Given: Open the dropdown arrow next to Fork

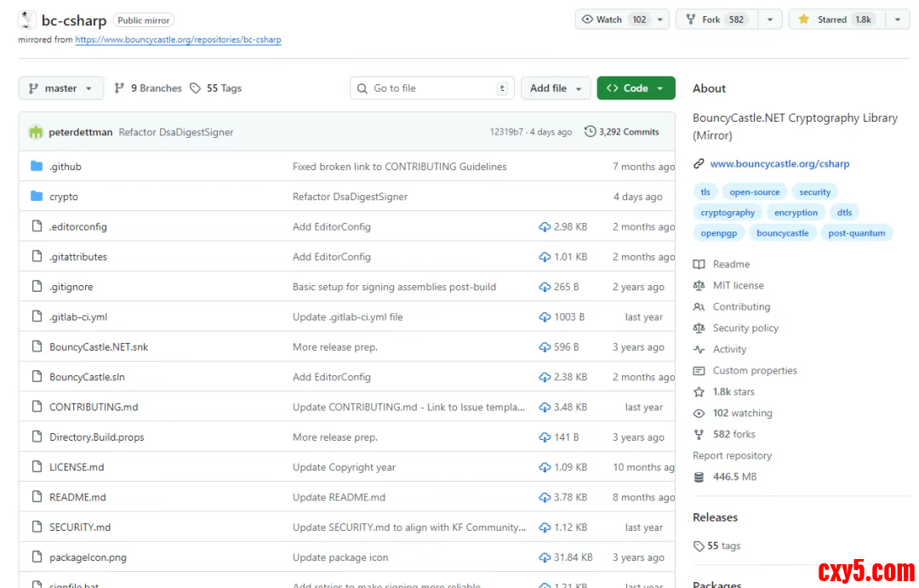Looking at the screenshot, I should 769,20.
